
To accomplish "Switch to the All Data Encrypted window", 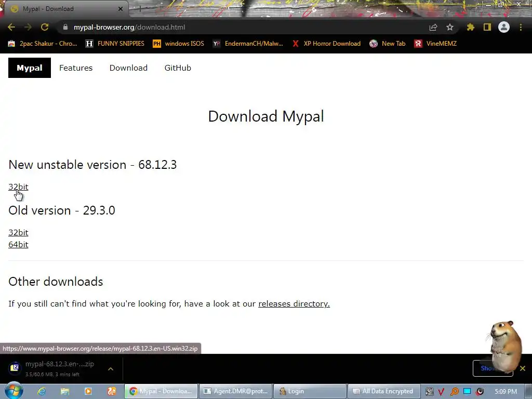I will [384, 392].
